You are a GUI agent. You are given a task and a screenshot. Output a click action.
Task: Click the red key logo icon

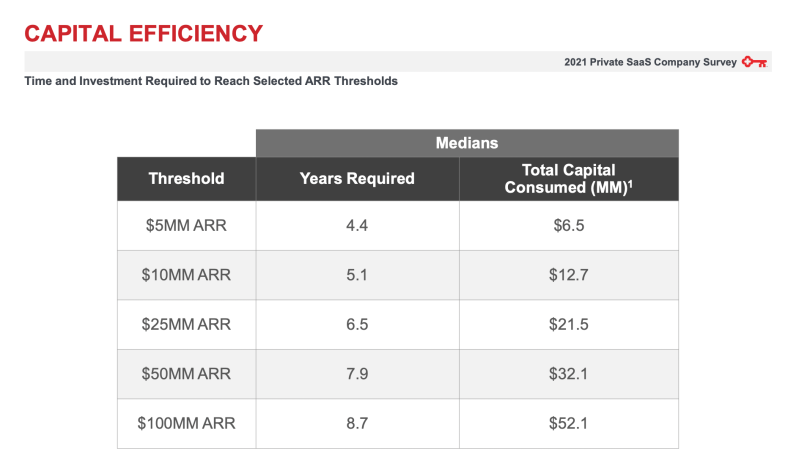(x=754, y=62)
